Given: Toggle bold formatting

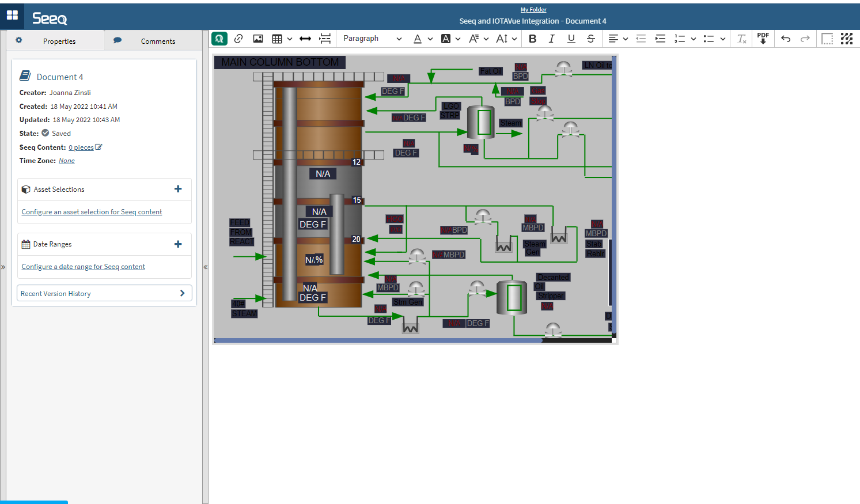Looking at the screenshot, I should tap(532, 39).
